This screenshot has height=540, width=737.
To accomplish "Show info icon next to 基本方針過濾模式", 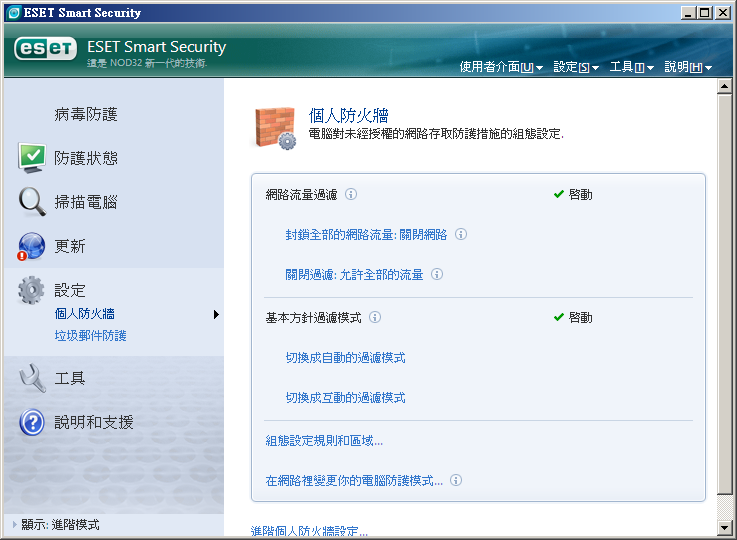I will point(375,317).
